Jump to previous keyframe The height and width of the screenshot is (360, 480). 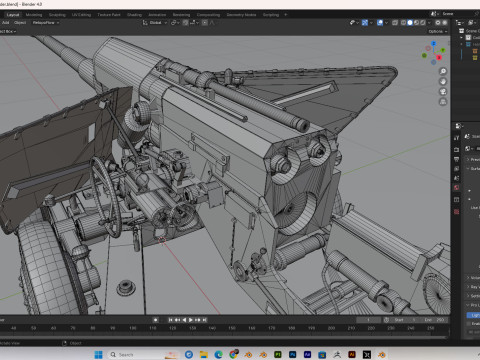177,320
